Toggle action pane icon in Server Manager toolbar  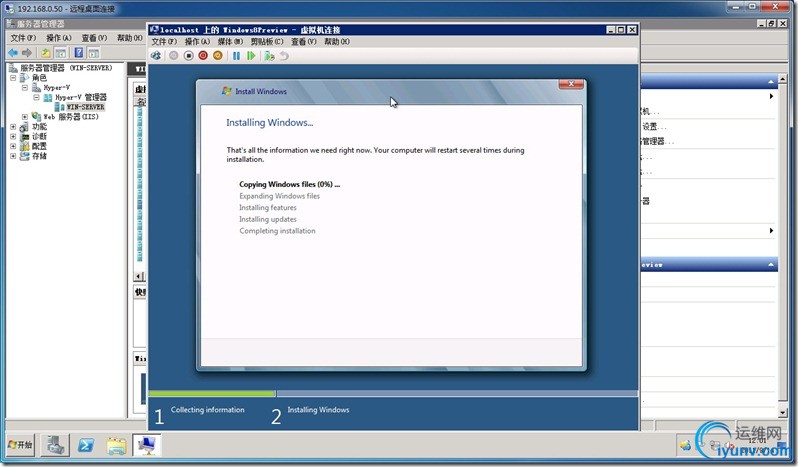pos(93,52)
